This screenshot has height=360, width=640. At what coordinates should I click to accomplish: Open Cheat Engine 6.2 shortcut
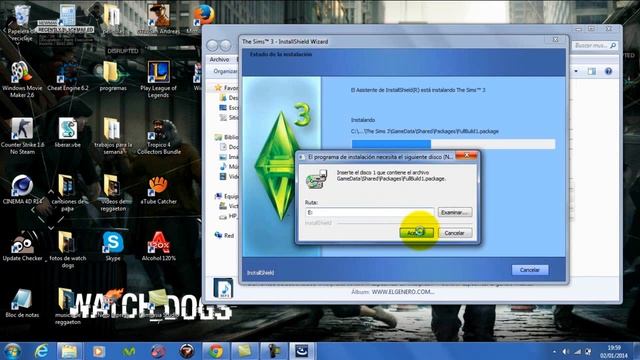coord(68,77)
